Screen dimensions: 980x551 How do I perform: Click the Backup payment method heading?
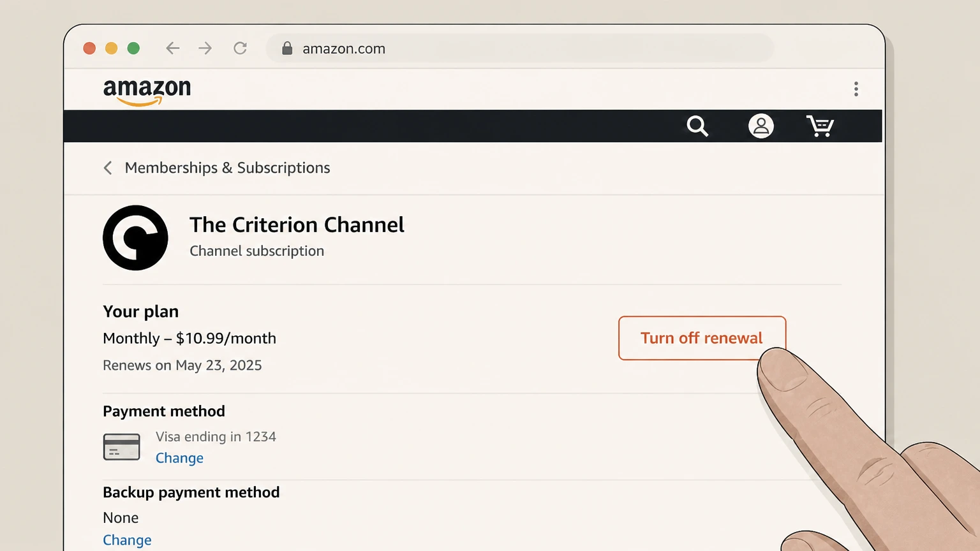(191, 492)
